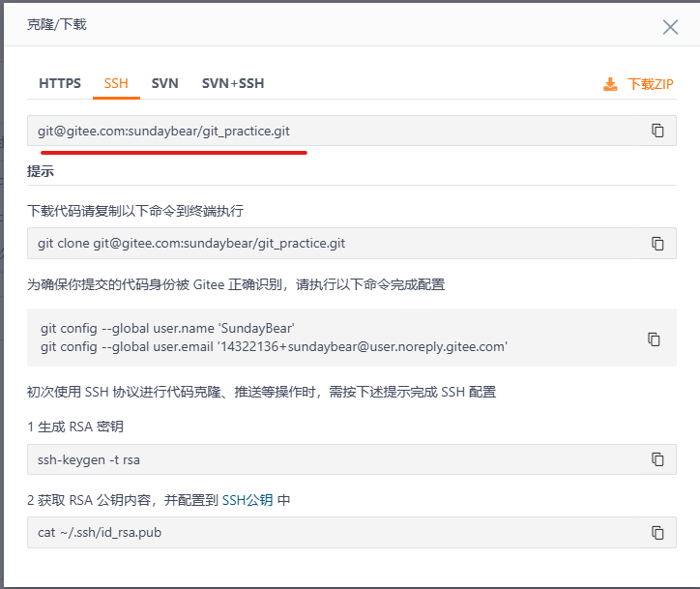Click the 为确保你提交的代码身份 instruction text
Screen dimensions: 700x589
236,284
